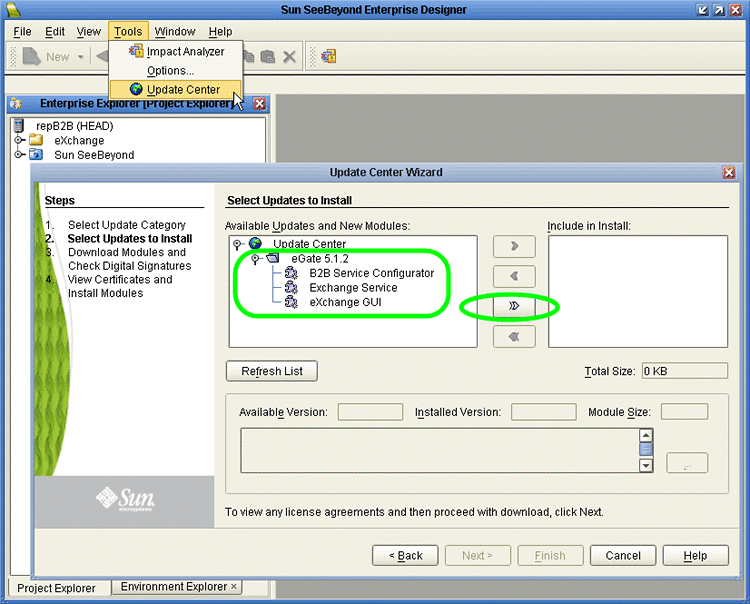This screenshot has height=604, width=750.
Task: Select Update Center menu entry
Action: pos(176,89)
